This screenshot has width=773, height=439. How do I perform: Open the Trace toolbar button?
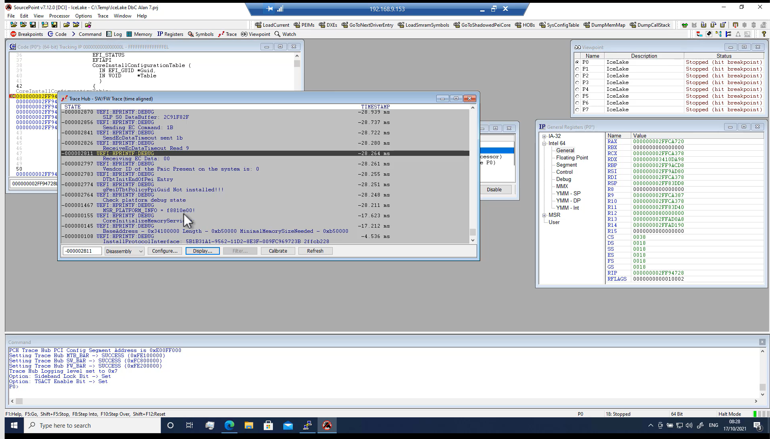[x=227, y=34]
